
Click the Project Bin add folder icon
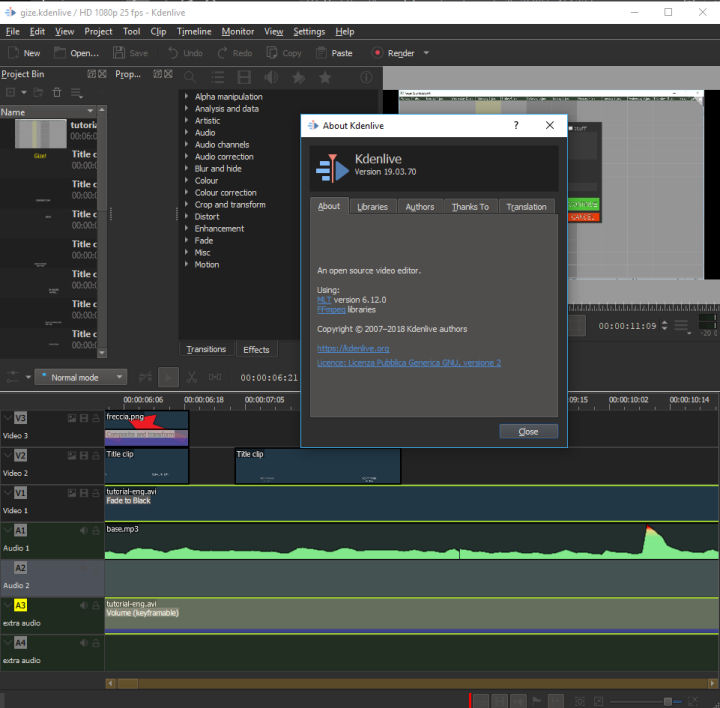click(38, 93)
